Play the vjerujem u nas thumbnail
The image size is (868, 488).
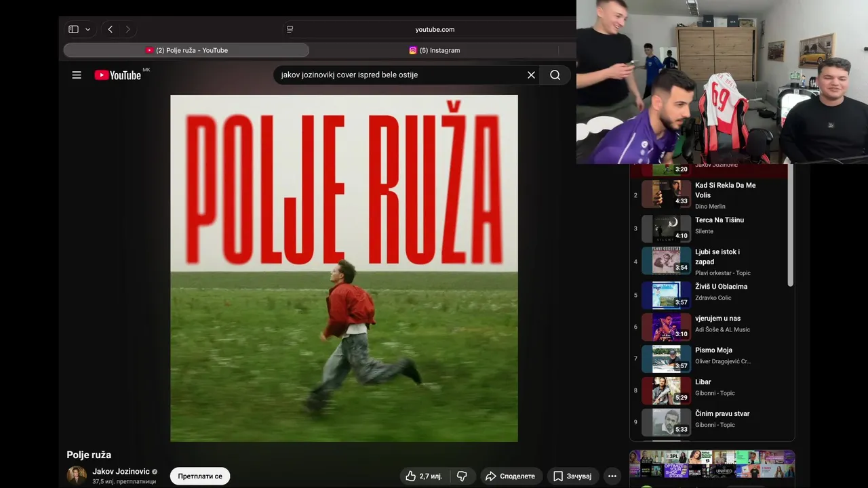pos(666,327)
